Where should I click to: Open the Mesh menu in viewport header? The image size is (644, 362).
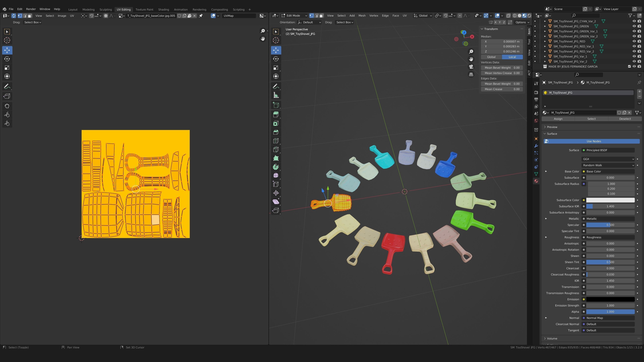(362, 15)
